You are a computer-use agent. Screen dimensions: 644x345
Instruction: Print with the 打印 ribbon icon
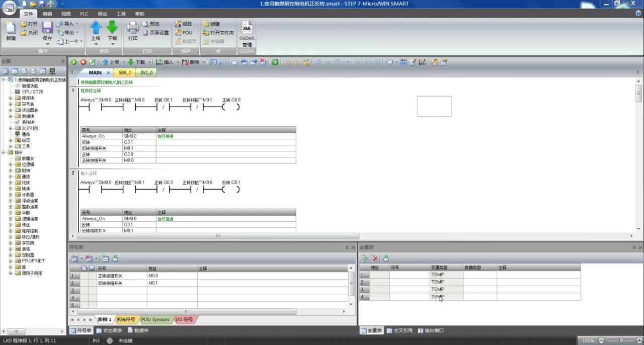point(133,31)
